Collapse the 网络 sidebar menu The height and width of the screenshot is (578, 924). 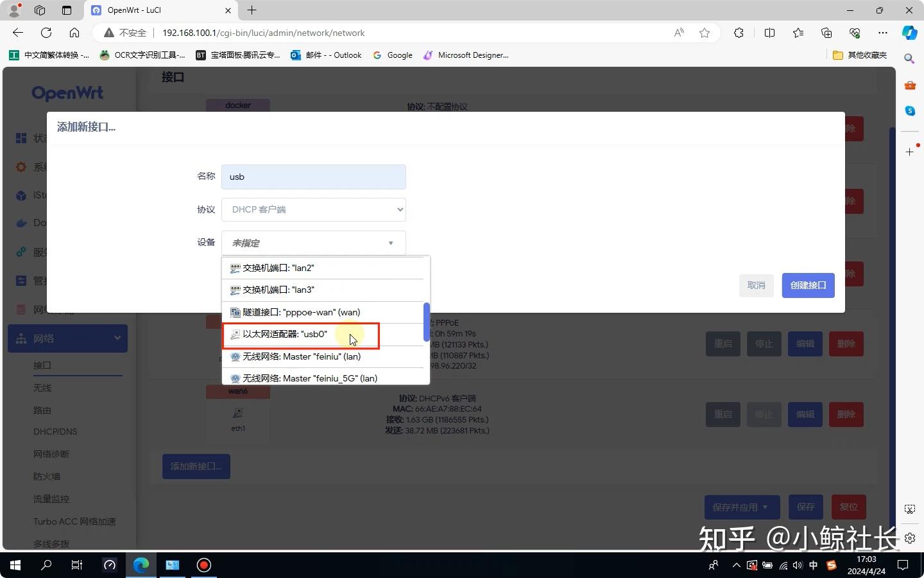click(x=117, y=338)
